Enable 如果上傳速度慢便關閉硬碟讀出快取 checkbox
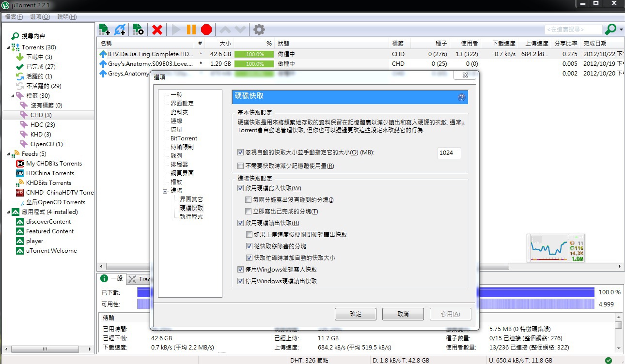 pyautogui.click(x=249, y=235)
